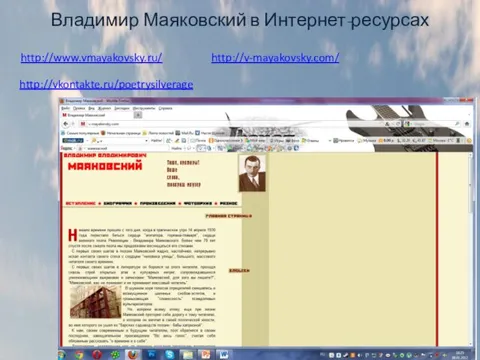Click Mayakovsky's portrait photo
The width and height of the screenshot is (480, 360).
(252, 173)
